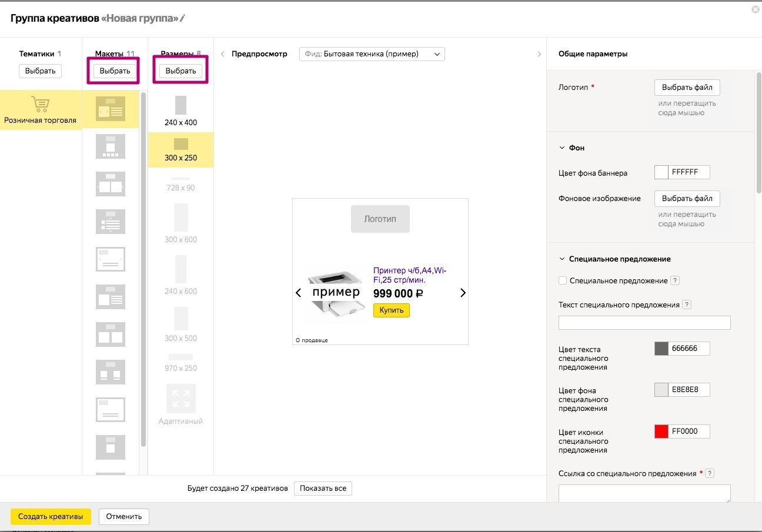Click Показать все button
Image resolution: width=762 pixels, height=532 pixels.
(x=323, y=488)
